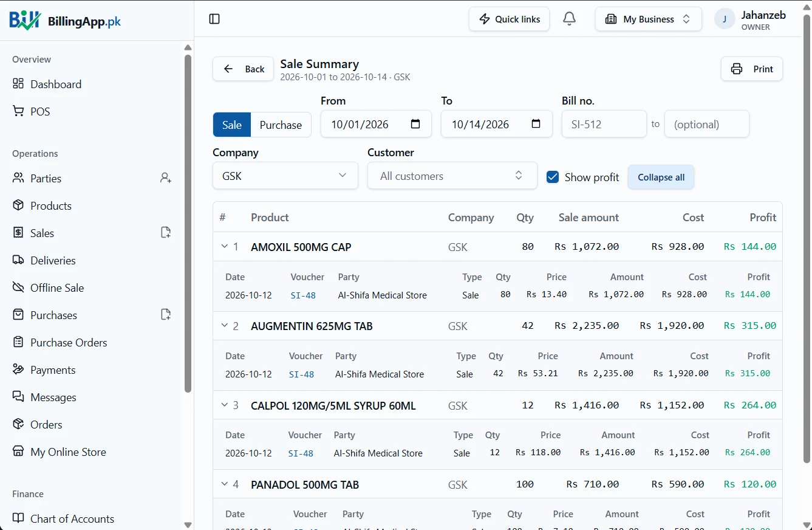Collapse the CALPOL 120MG/5ML SYRUP row
The height and width of the screenshot is (530, 812).
click(225, 405)
